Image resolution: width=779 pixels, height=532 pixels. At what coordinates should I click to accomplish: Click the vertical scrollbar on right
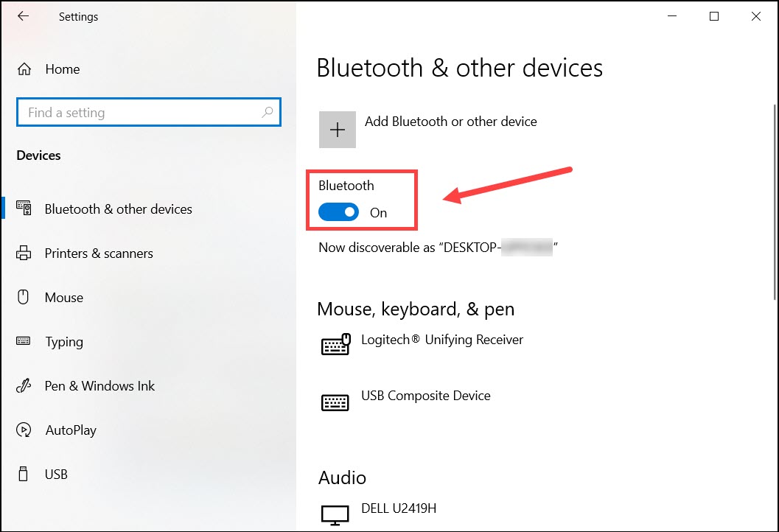tap(775, 202)
